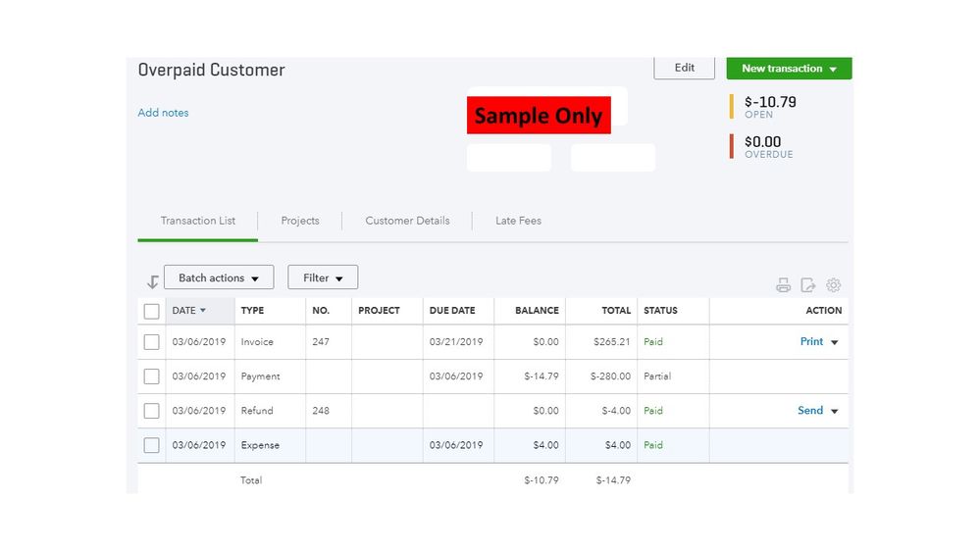Click the $-14.79 payment balance
Screen dimensions: 980x551
(x=542, y=376)
